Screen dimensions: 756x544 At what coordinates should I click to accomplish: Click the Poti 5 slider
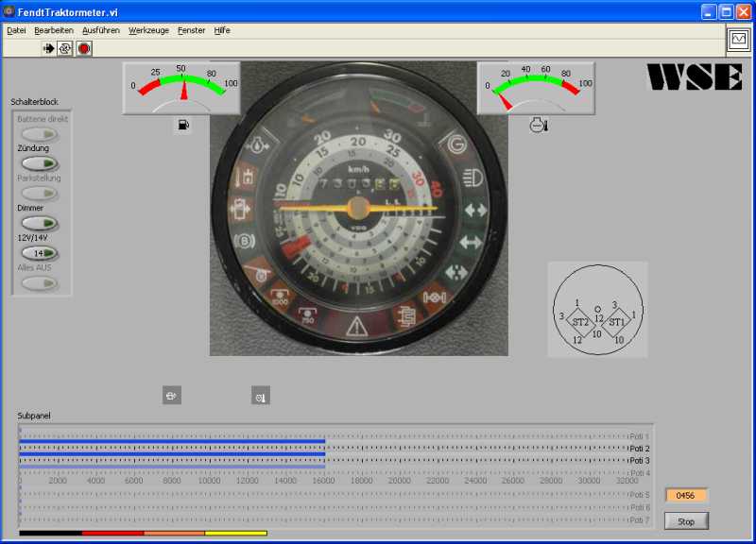coord(323,493)
